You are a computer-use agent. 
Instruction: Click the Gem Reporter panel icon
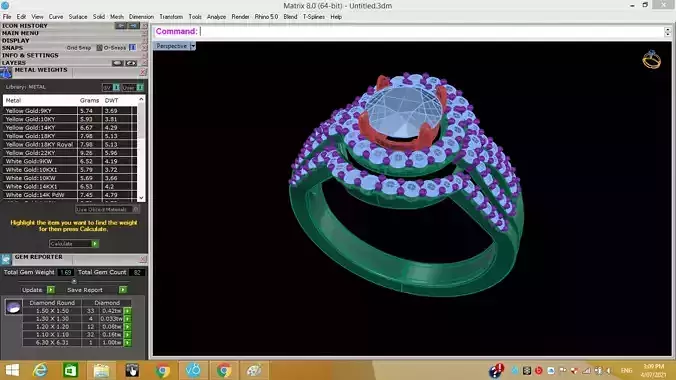(x=6, y=259)
